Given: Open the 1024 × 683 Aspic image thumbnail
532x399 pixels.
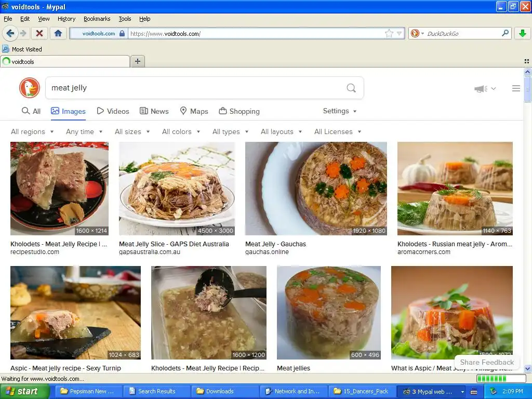Looking at the screenshot, I should (76, 312).
